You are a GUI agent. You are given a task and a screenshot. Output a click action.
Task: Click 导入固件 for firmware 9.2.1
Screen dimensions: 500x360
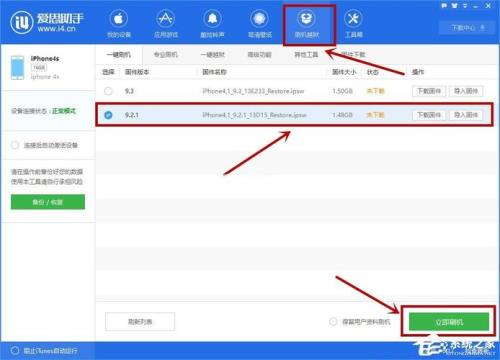pyautogui.click(x=466, y=115)
